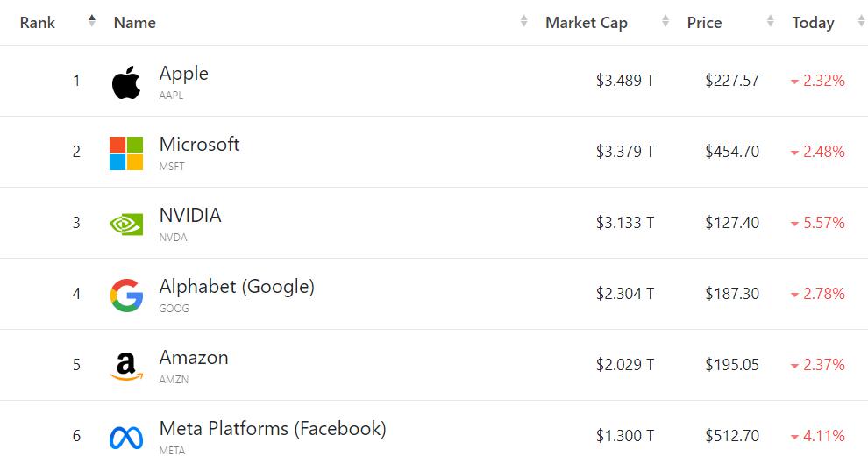Image resolution: width=868 pixels, height=471 pixels.
Task: Open the Microsoft company link
Action: point(199,145)
